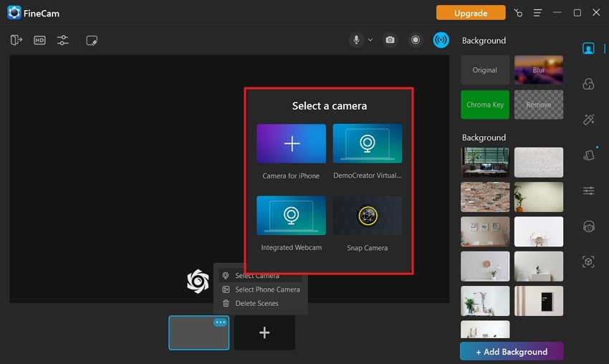Pick the background with shelf and green plants
The image size is (609, 364).
485,301
